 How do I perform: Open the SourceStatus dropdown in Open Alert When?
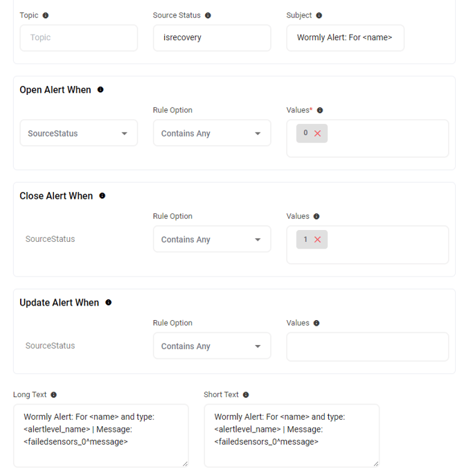tap(78, 134)
